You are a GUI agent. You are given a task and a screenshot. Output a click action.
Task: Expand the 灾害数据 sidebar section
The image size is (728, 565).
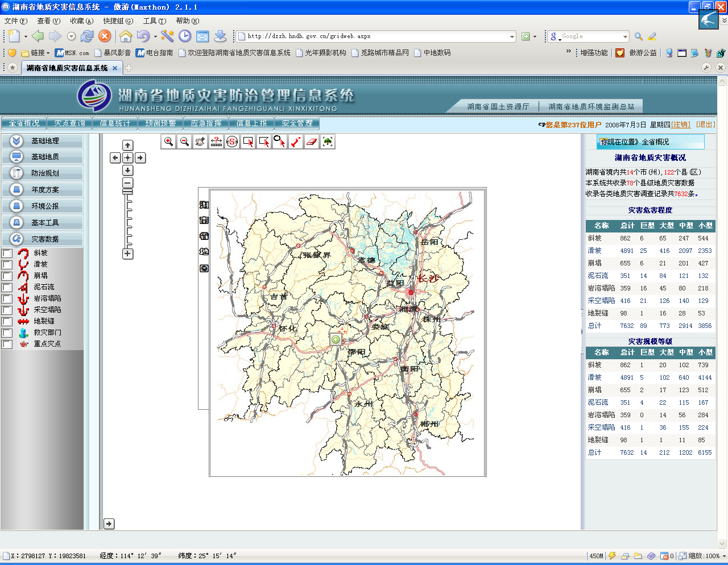coord(45,239)
